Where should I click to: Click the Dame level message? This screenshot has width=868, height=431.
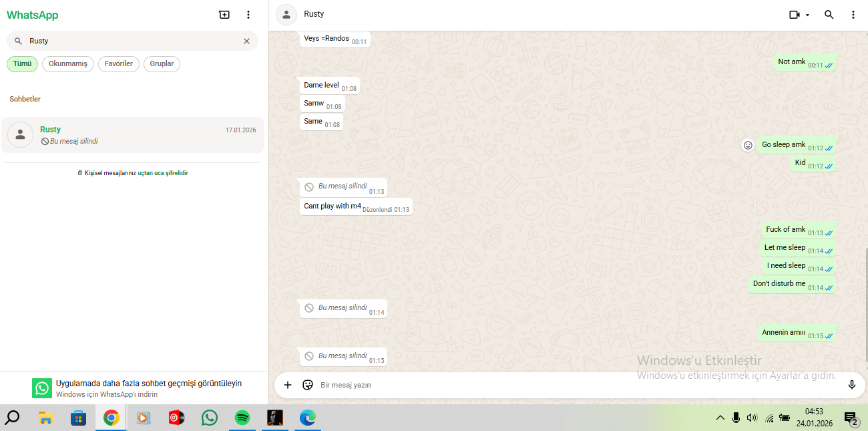click(x=329, y=86)
